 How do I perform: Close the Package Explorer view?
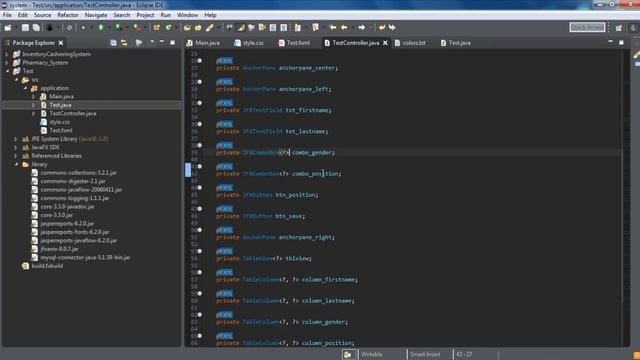[61, 42]
